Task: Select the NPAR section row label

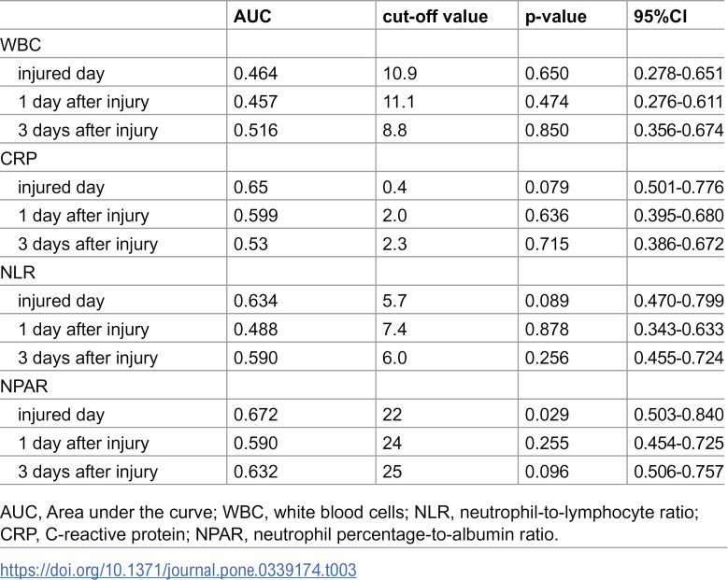Action: click(x=24, y=386)
